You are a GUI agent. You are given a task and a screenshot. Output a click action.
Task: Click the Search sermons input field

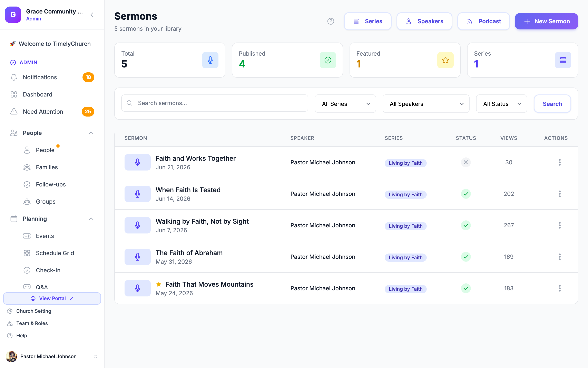[x=215, y=103]
